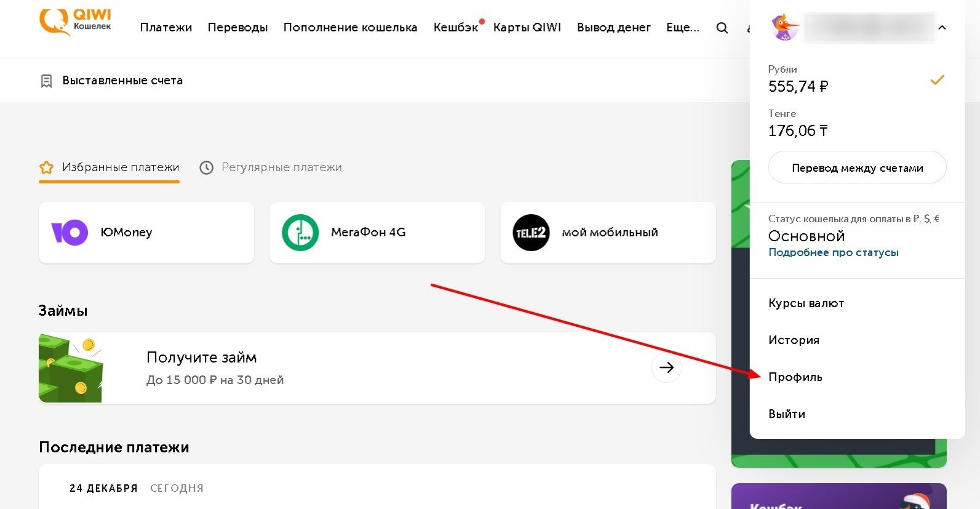
Task: Select the Рубли account balance
Action: point(857,79)
